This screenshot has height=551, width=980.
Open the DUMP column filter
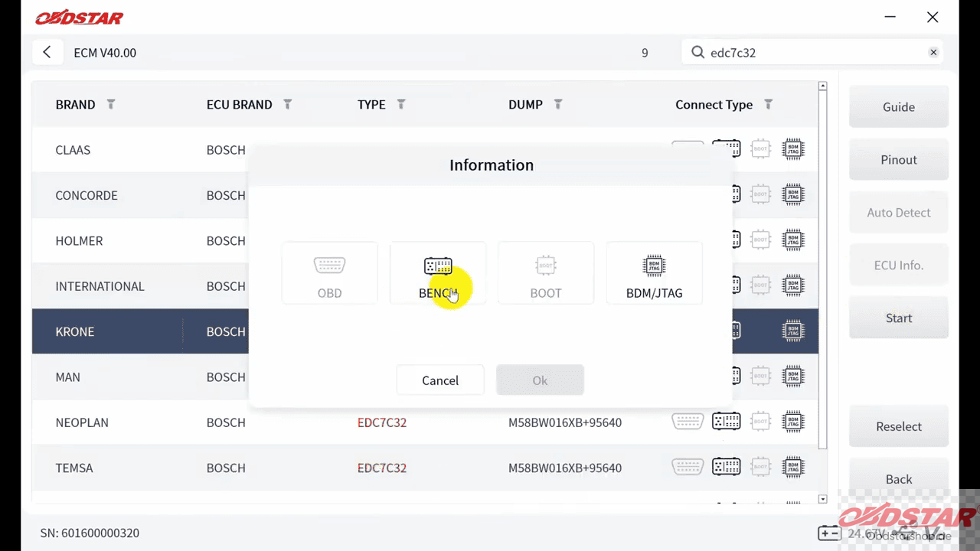click(558, 104)
